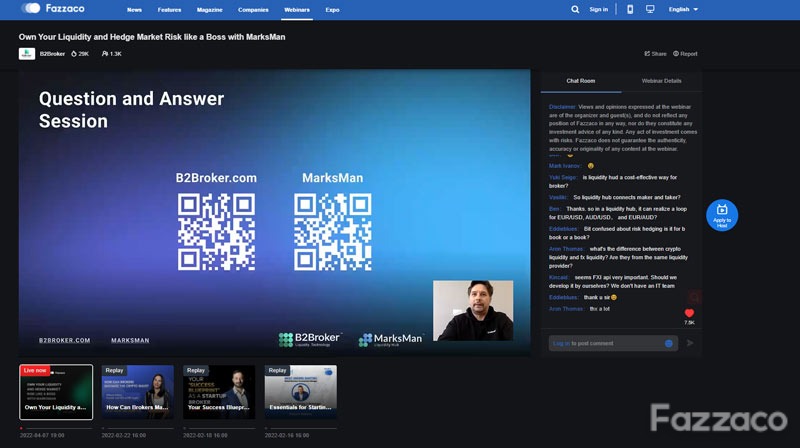Open the Webinars menu

tap(297, 10)
